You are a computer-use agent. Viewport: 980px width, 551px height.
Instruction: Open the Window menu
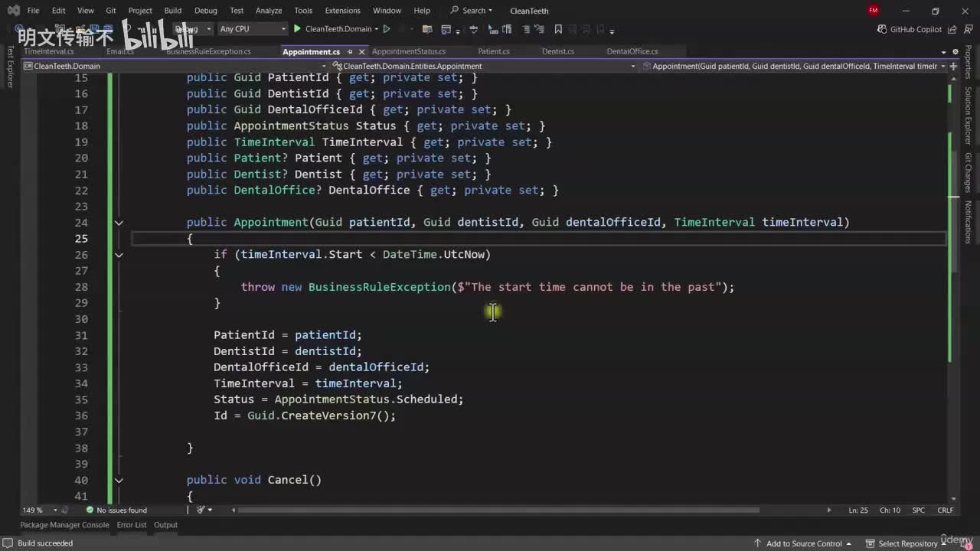click(387, 11)
